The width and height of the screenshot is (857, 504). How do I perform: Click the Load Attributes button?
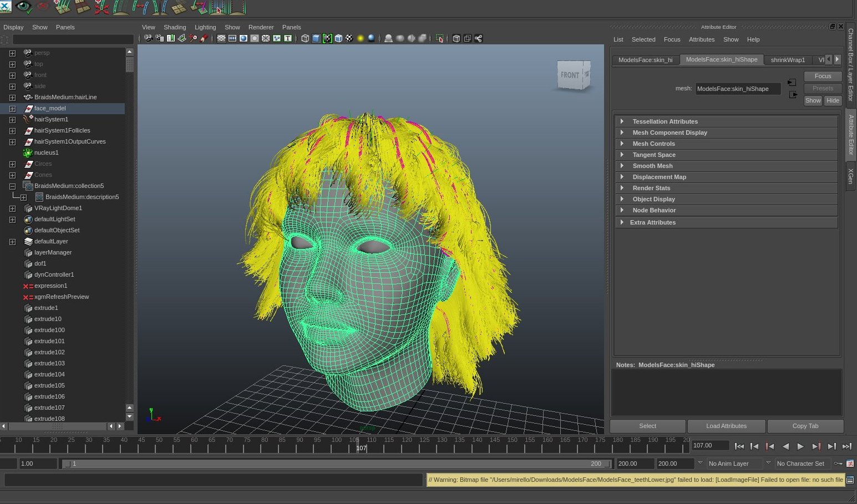tap(726, 426)
